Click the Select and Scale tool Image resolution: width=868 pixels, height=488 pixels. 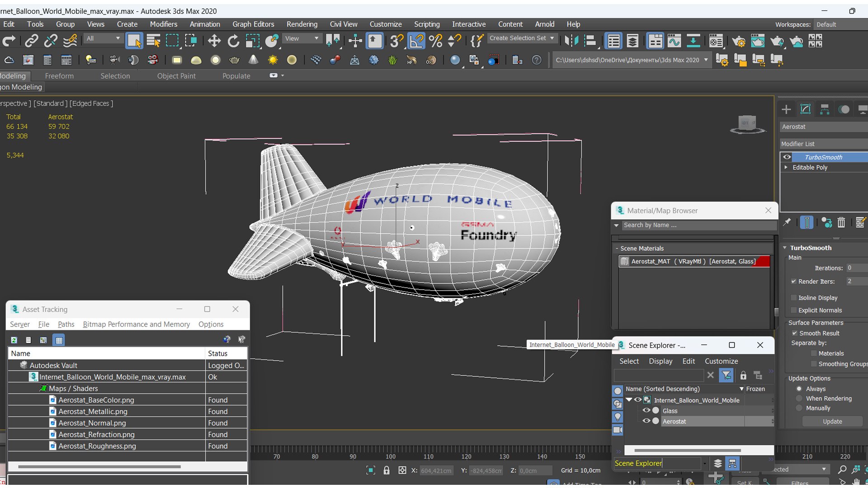(253, 41)
